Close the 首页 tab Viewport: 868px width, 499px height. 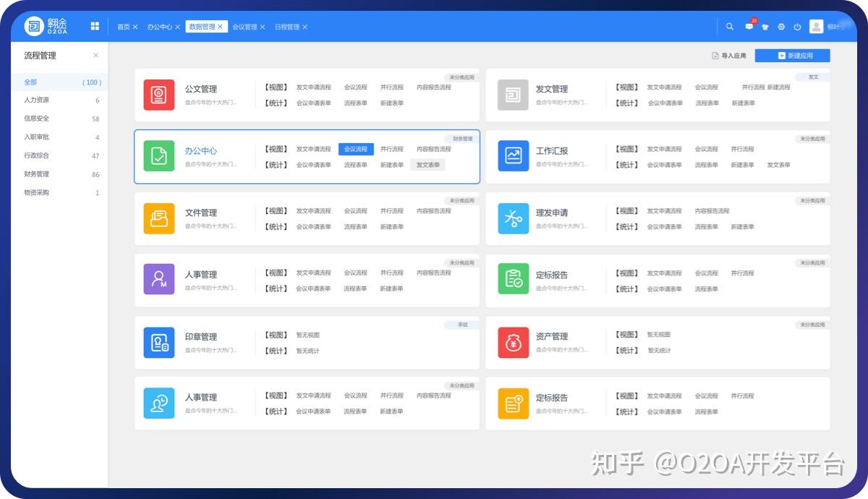tap(135, 27)
